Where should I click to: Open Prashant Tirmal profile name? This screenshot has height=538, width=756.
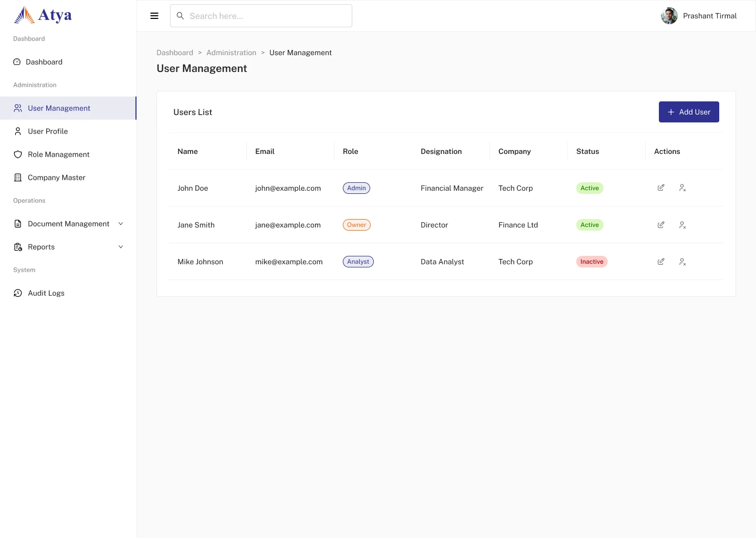click(x=710, y=16)
